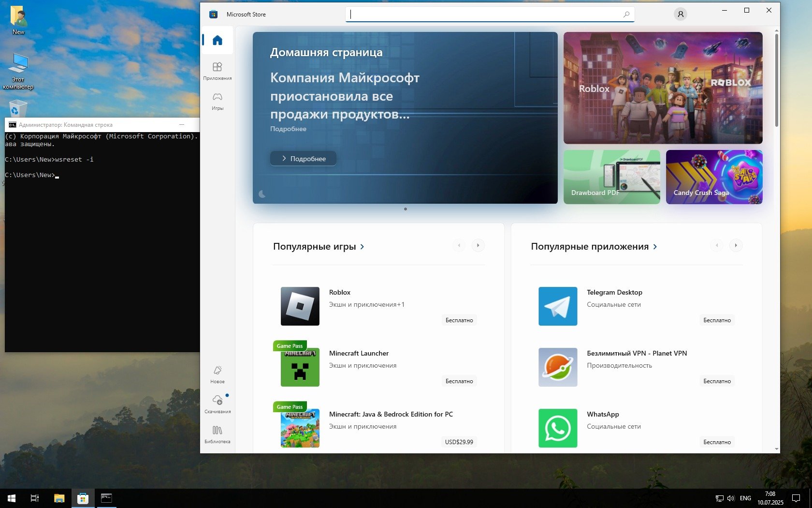Go to Игры section in sidebar
This screenshot has width=812, height=508.
pos(217,101)
